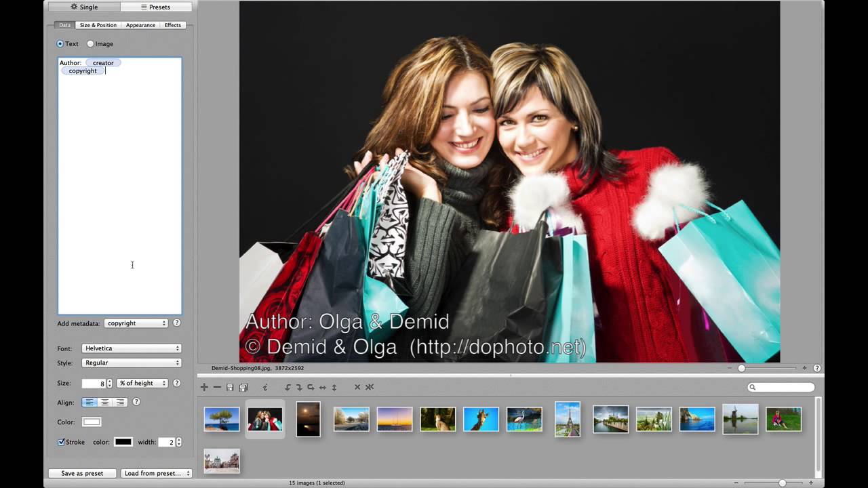Flip image vertically
The height and width of the screenshot is (488, 868).
[x=334, y=387]
